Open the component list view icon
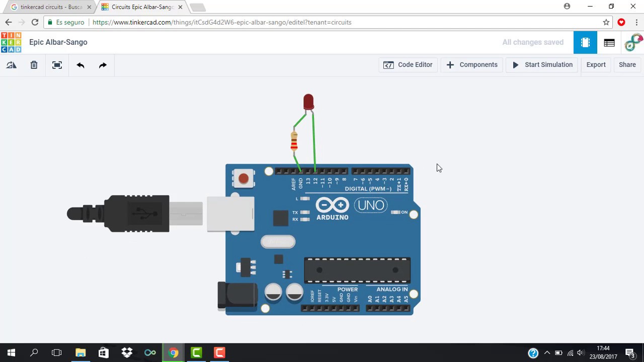 (609, 43)
